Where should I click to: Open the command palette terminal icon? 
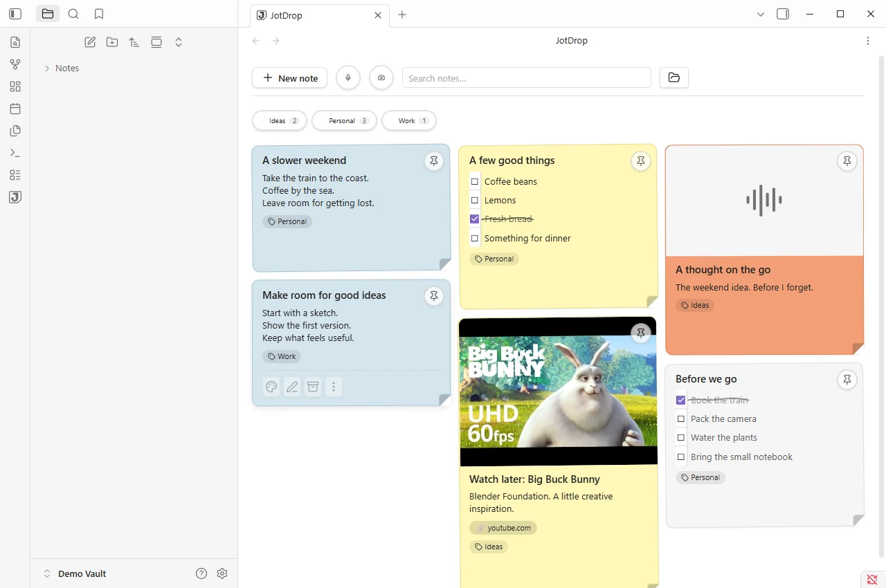coord(15,153)
